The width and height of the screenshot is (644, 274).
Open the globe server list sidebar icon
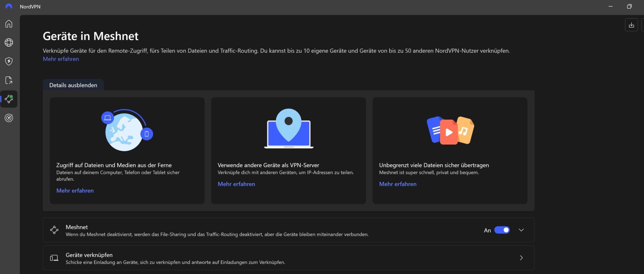coord(9,43)
